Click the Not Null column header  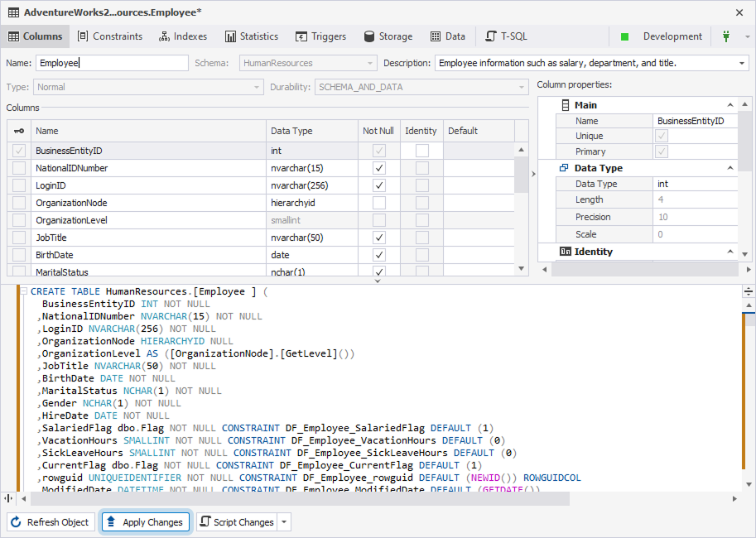[x=378, y=131]
